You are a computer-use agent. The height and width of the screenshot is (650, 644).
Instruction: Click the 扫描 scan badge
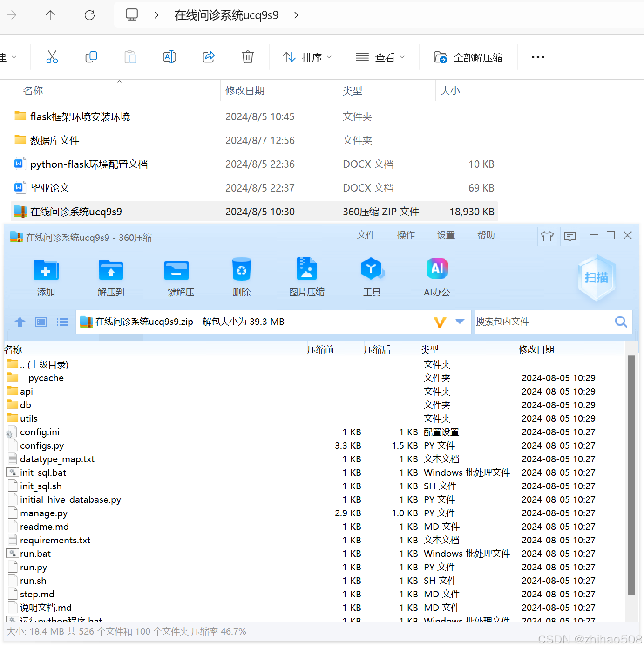pos(597,277)
